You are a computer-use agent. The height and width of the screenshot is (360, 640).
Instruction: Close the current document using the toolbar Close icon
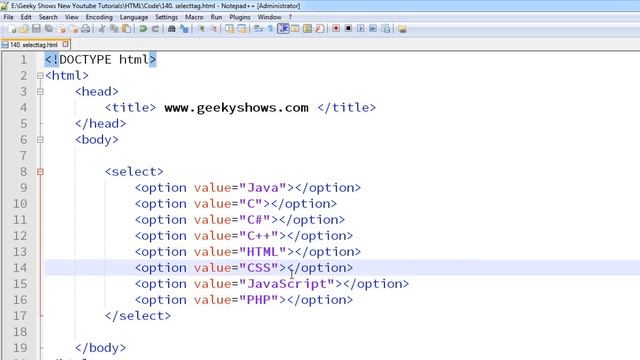pos(62,29)
